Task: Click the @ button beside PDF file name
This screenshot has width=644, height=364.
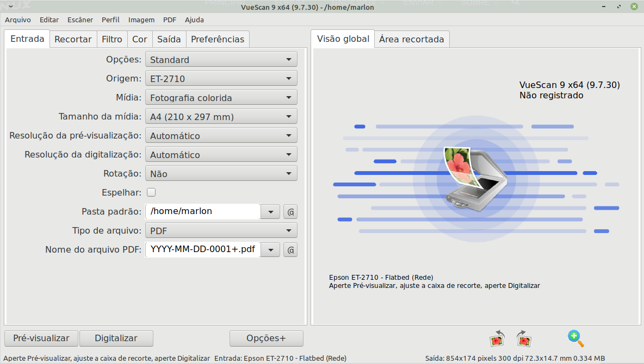Action: click(x=290, y=249)
